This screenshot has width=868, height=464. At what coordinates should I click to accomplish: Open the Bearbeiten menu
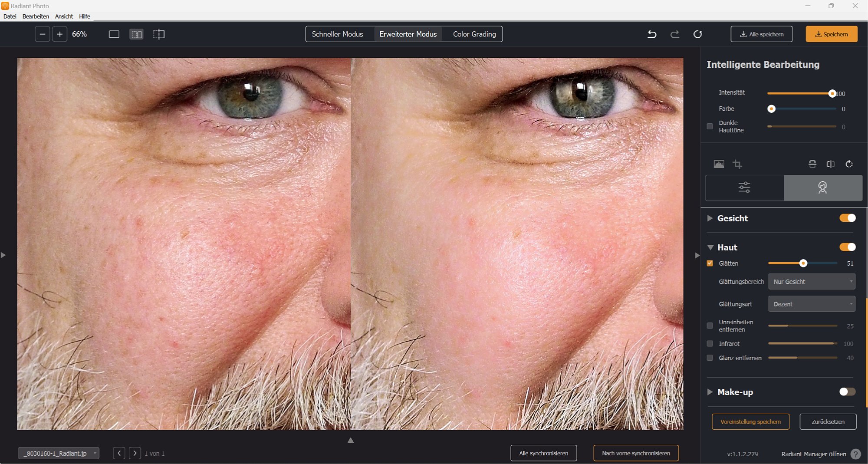36,16
